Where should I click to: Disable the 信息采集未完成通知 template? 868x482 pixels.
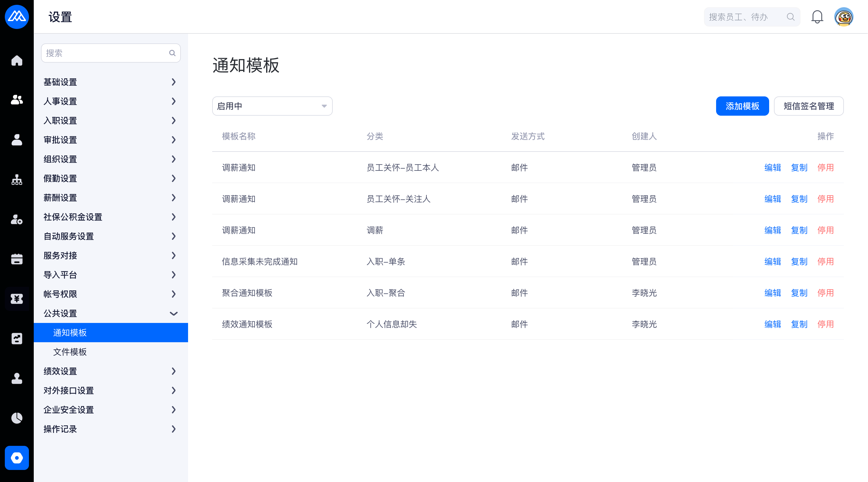pos(826,261)
